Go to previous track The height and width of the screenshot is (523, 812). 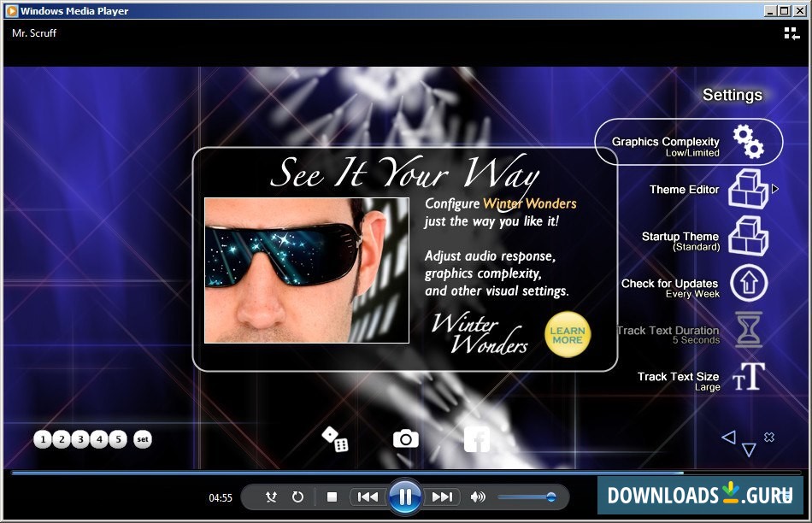pos(368,497)
